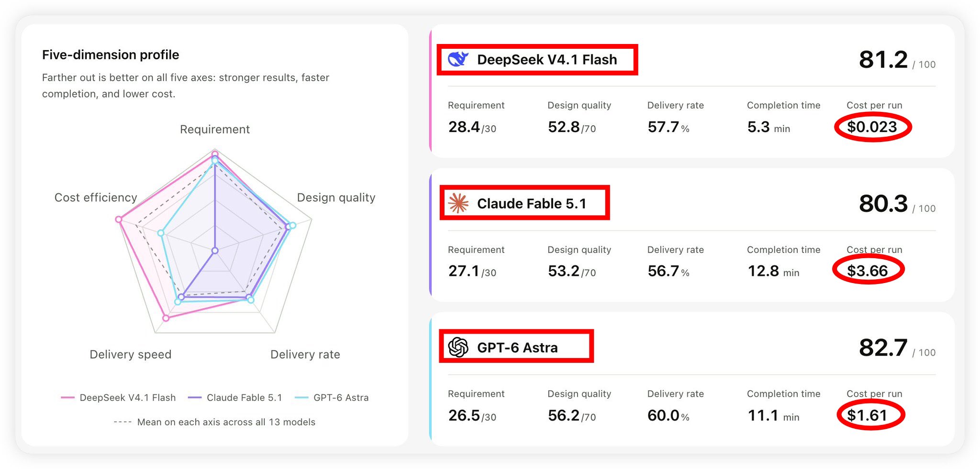The height and width of the screenshot is (469, 980).
Task: Select DeepSeek V4.1 Flash legend entry
Action: (118, 397)
